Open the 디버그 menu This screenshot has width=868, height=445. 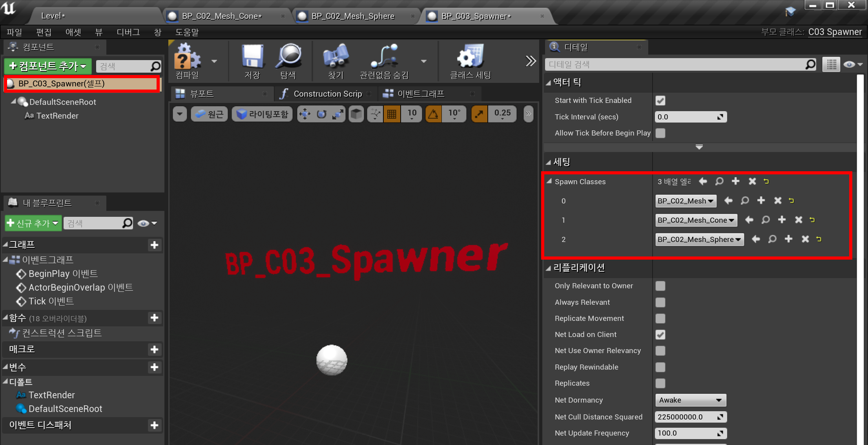[128, 32]
